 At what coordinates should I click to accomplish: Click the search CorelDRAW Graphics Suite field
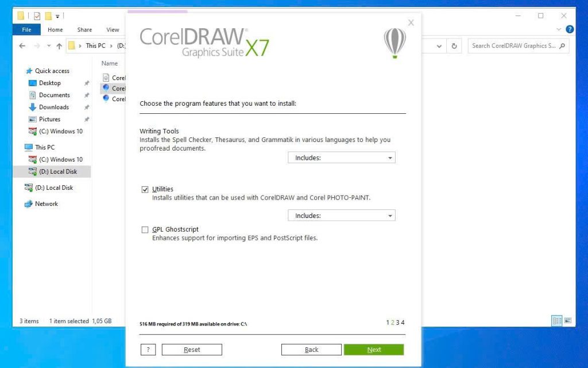click(x=514, y=46)
